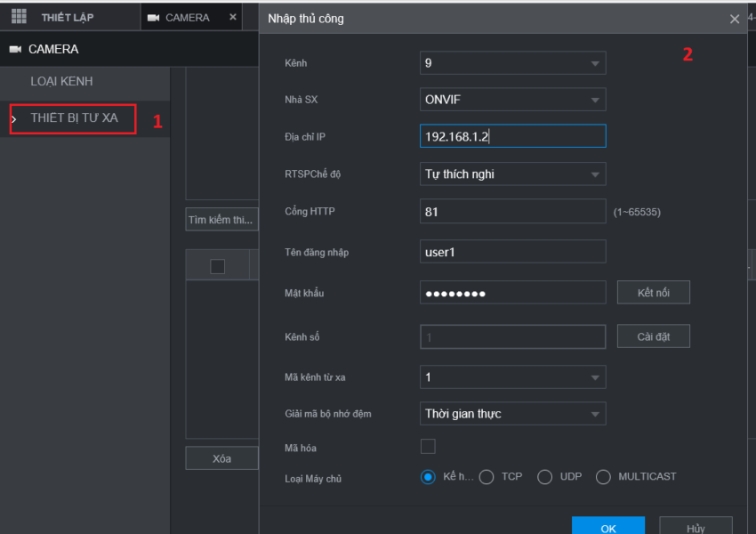Select the MULTICAST protocol radio button
Image resolution: width=756 pixels, height=534 pixels.
[x=603, y=477]
